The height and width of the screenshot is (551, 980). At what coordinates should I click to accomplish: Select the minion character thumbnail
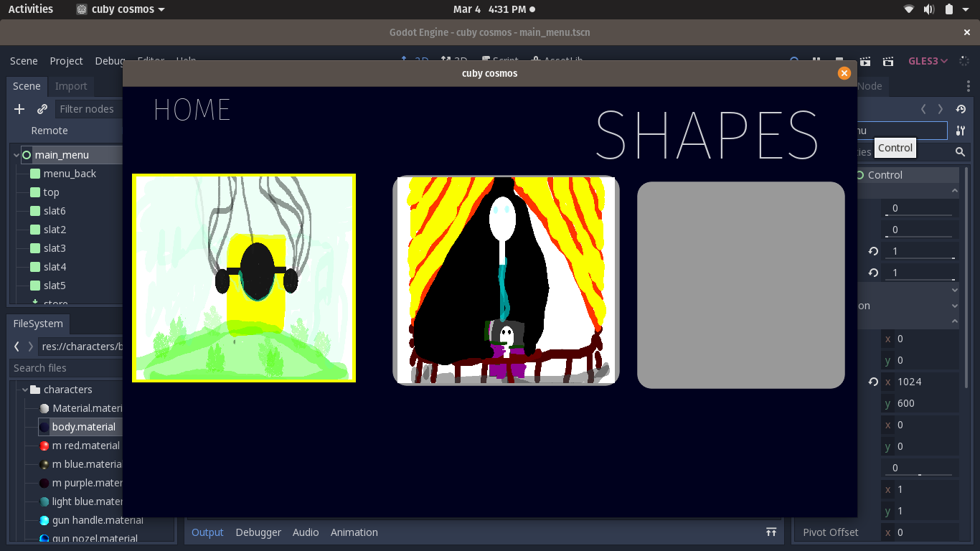click(244, 278)
